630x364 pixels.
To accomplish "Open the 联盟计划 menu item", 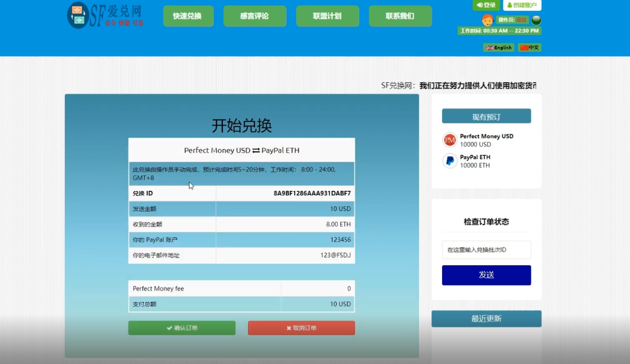I will [x=327, y=16].
